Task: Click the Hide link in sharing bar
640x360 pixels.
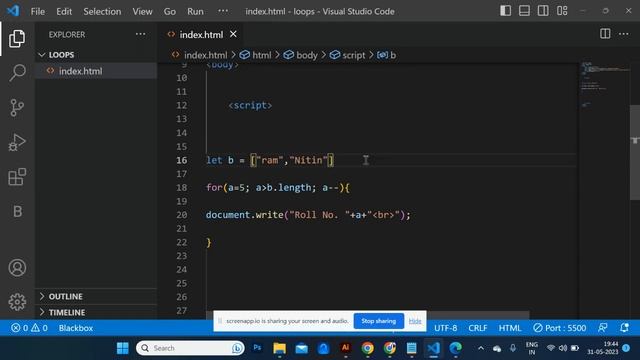Action: click(415, 321)
